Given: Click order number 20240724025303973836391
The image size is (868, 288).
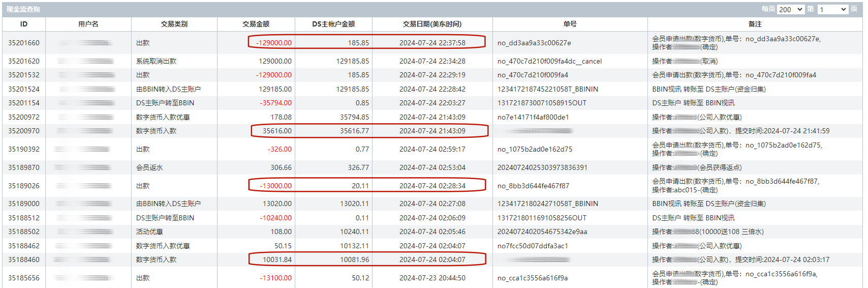Looking at the screenshot, I should tap(542, 167).
